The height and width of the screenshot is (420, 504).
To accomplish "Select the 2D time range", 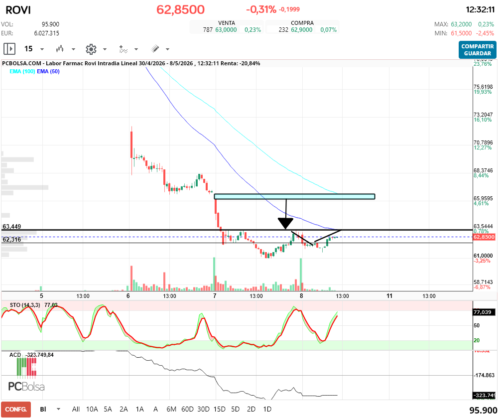I will (x=251, y=409).
